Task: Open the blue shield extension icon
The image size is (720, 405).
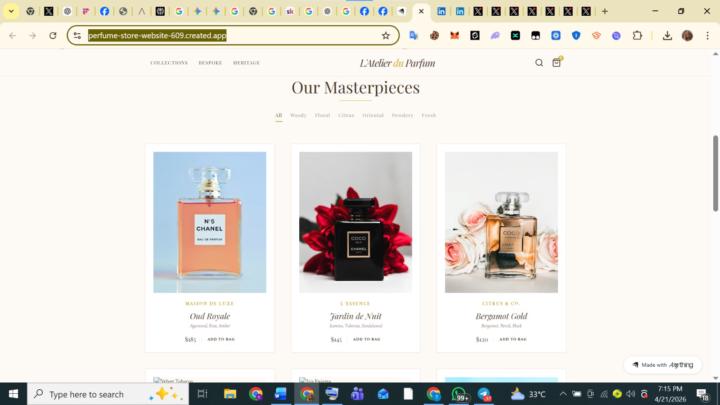Action: [576, 35]
